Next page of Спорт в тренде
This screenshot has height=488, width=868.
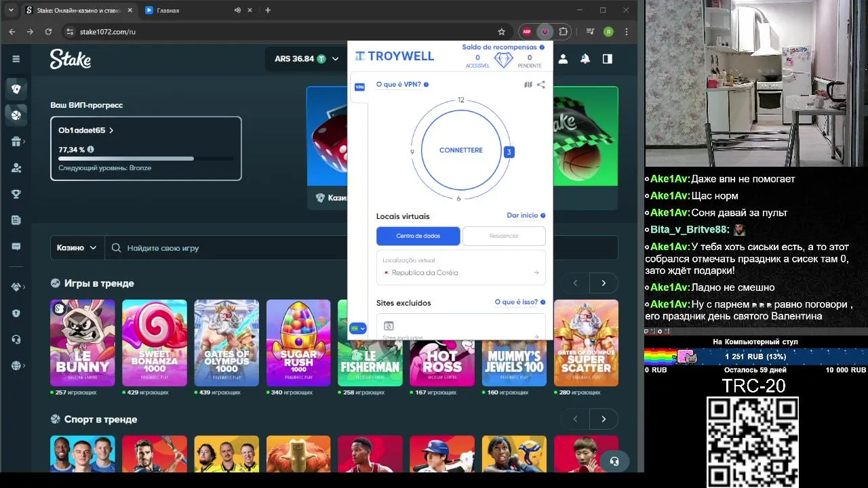point(604,420)
